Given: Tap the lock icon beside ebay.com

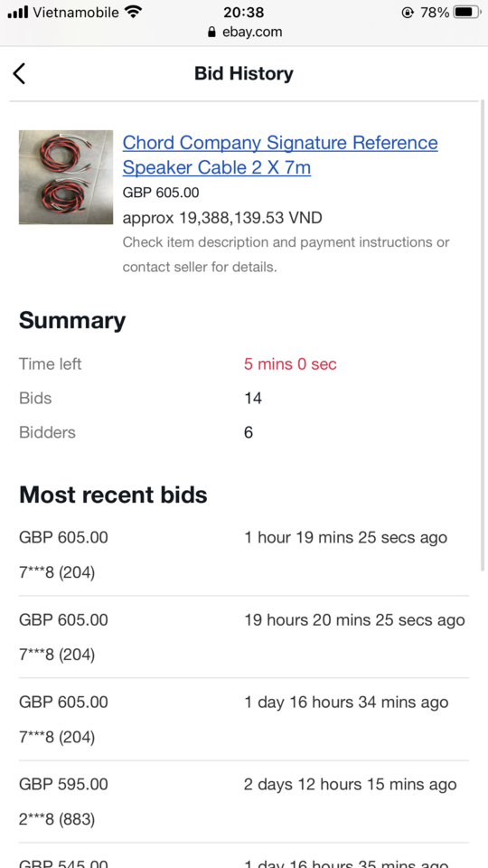Looking at the screenshot, I should click(211, 33).
